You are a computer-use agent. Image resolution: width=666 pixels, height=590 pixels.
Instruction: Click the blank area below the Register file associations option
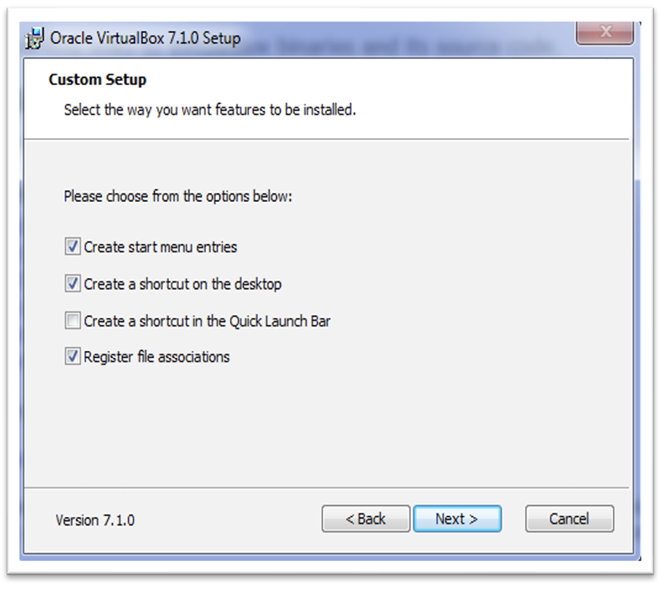(330, 420)
